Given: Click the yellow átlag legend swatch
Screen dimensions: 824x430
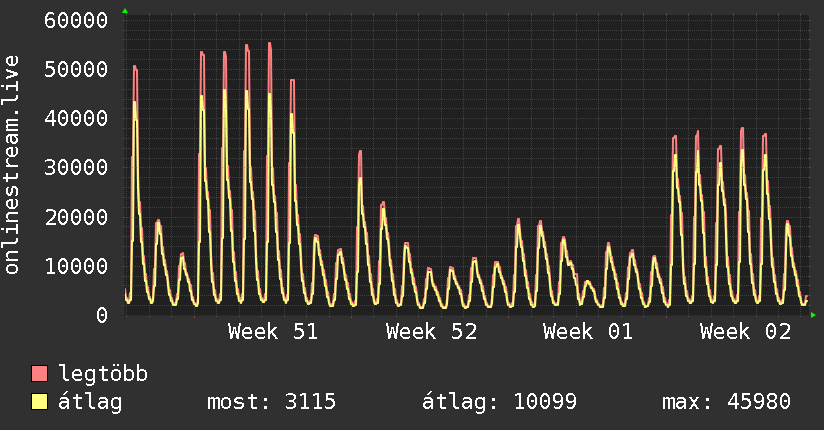Looking at the screenshot, I should 39,402.
